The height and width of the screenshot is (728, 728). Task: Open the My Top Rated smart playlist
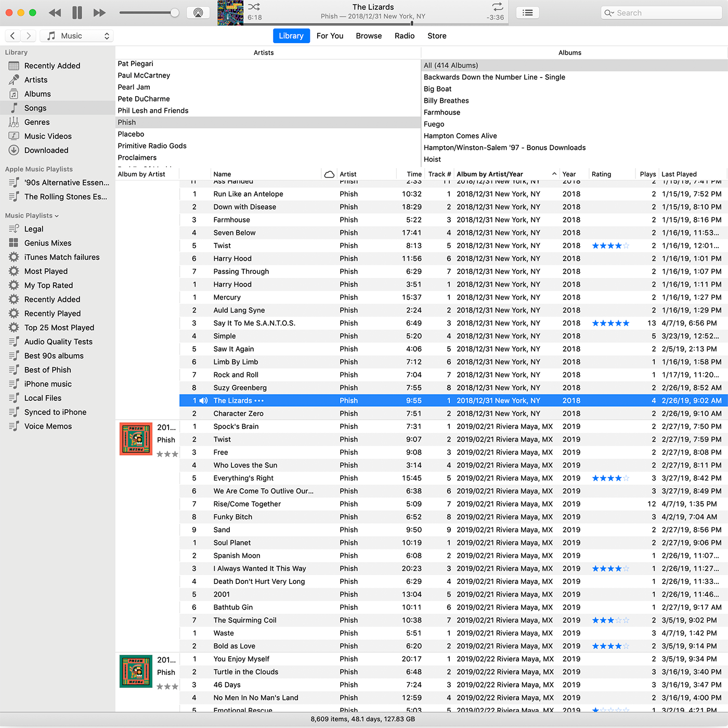pos(57,285)
